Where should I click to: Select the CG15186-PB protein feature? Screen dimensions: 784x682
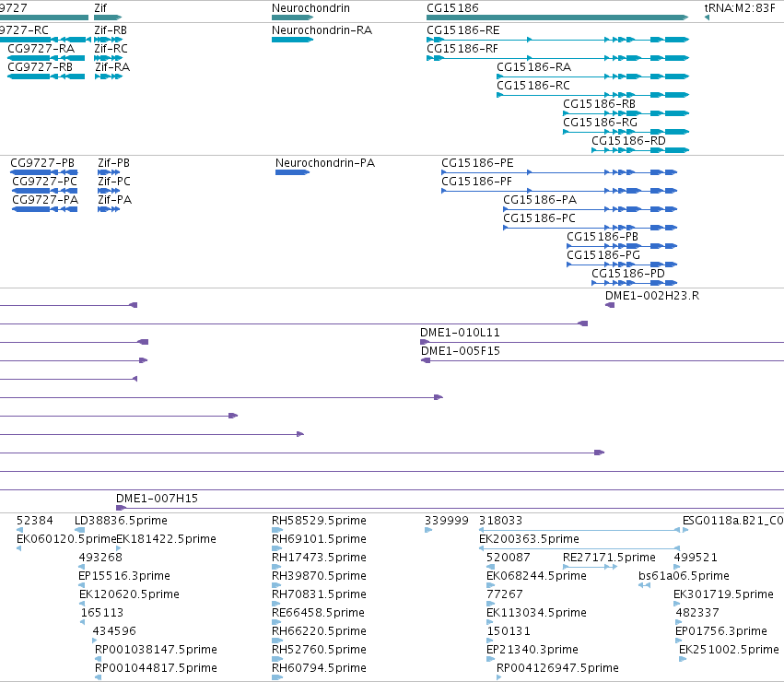(622, 246)
